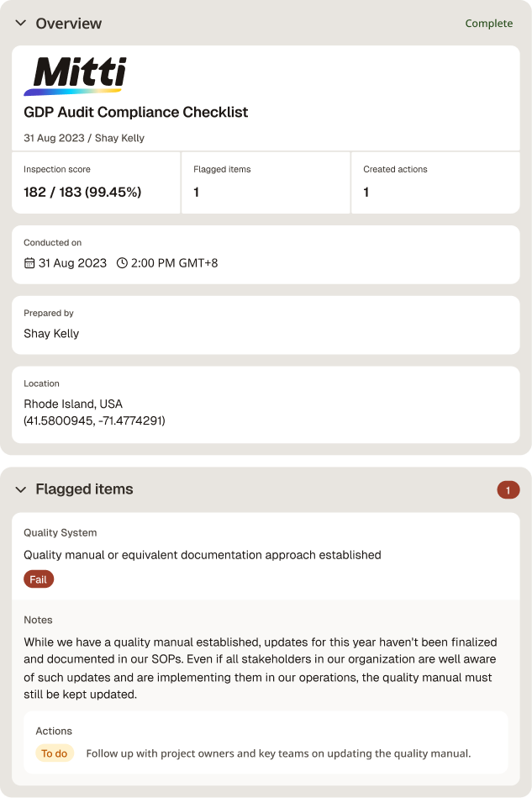
Task: Open the follow-up action about quality manual
Action: click(278, 753)
